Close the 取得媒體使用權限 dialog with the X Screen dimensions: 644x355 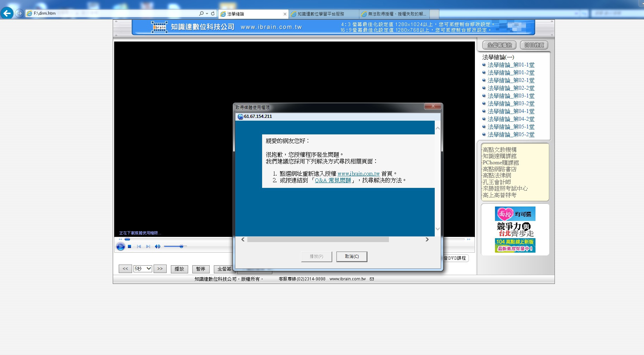433,106
